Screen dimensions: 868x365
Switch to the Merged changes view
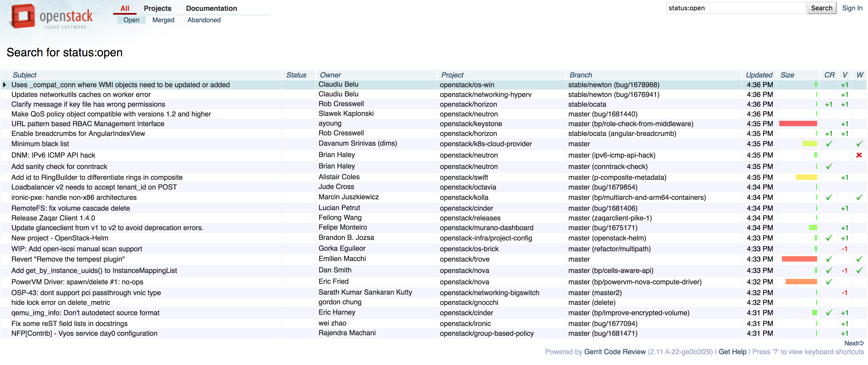click(x=163, y=20)
